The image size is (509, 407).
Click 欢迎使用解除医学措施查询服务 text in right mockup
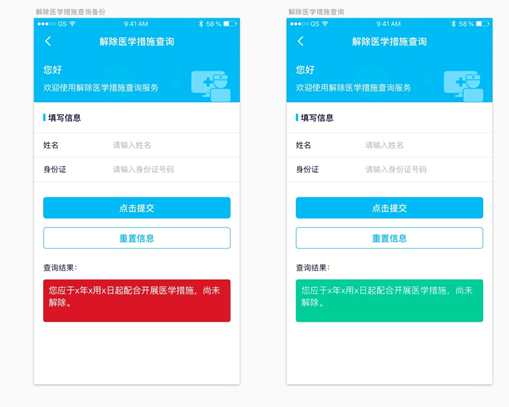353,88
